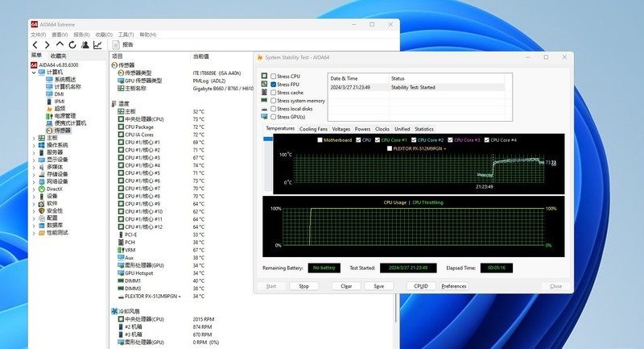Open the 工具(T) menu
This screenshot has width=644, height=349.
(126, 35)
